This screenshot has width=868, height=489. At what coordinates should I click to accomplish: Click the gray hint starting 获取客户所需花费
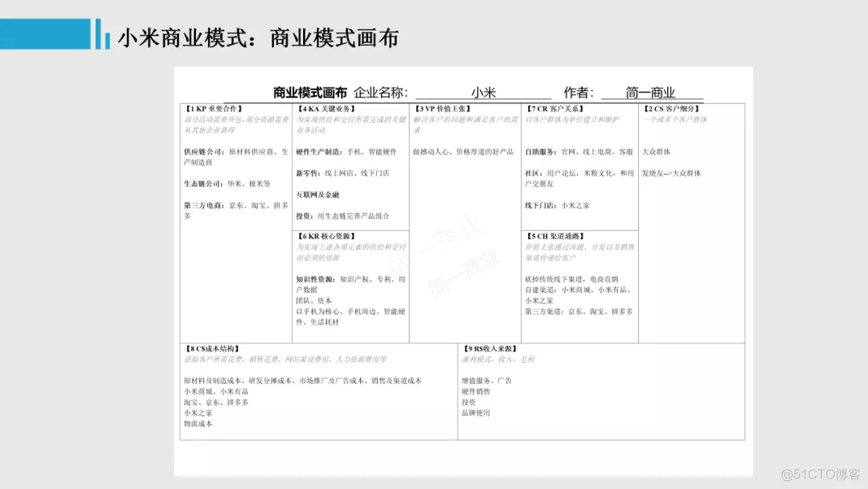(x=285, y=359)
